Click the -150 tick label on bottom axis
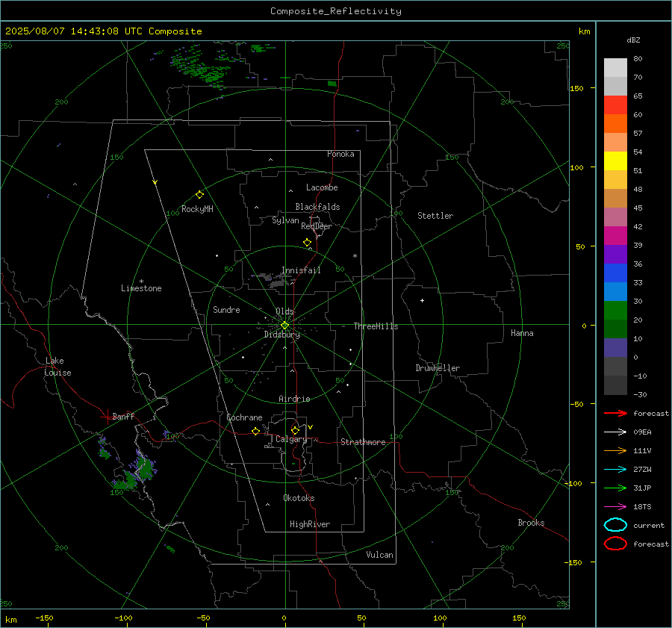Image resolution: width=672 pixels, height=628 pixels. click(x=44, y=618)
